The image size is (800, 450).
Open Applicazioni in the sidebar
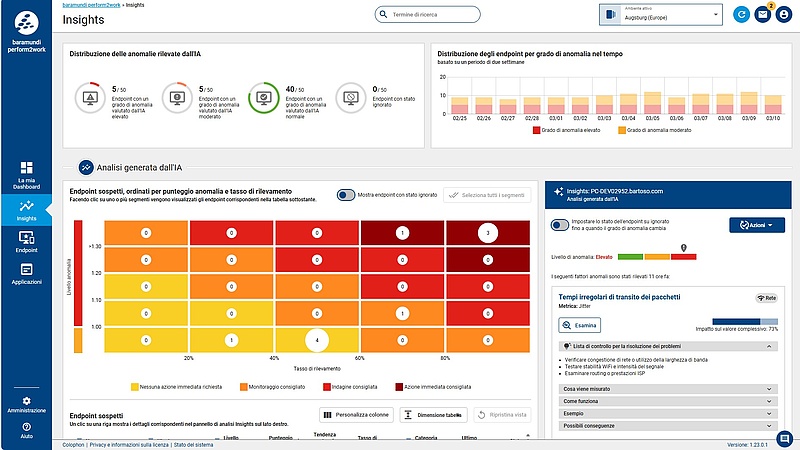coord(26,273)
